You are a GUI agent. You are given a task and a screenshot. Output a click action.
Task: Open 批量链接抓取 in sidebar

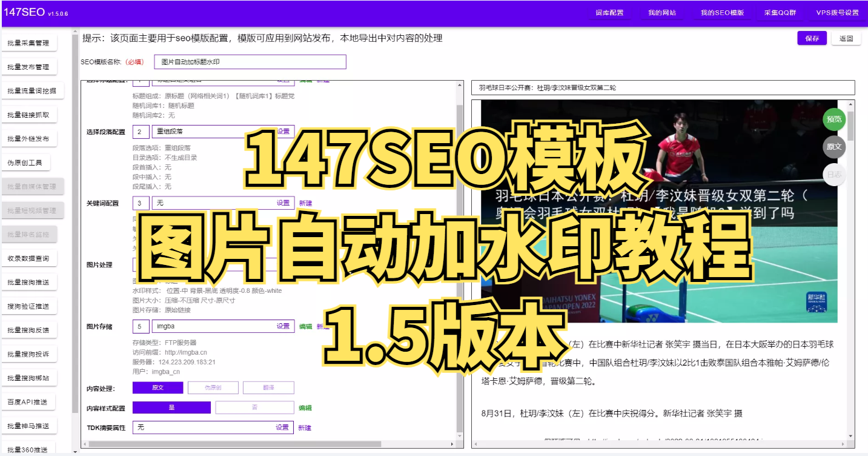coord(28,115)
